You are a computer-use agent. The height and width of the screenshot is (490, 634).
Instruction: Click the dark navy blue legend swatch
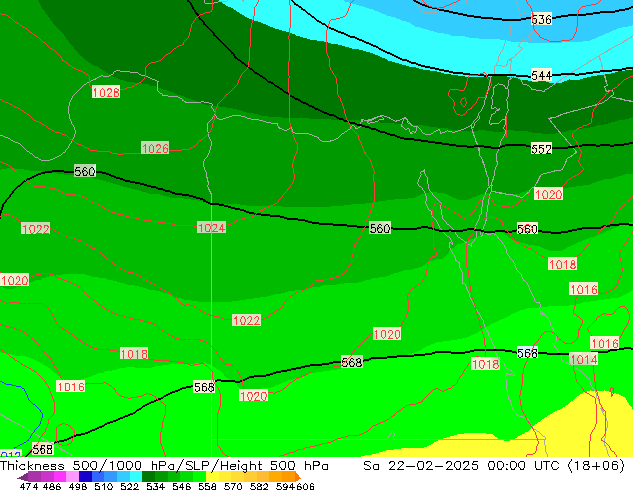(x=85, y=476)
